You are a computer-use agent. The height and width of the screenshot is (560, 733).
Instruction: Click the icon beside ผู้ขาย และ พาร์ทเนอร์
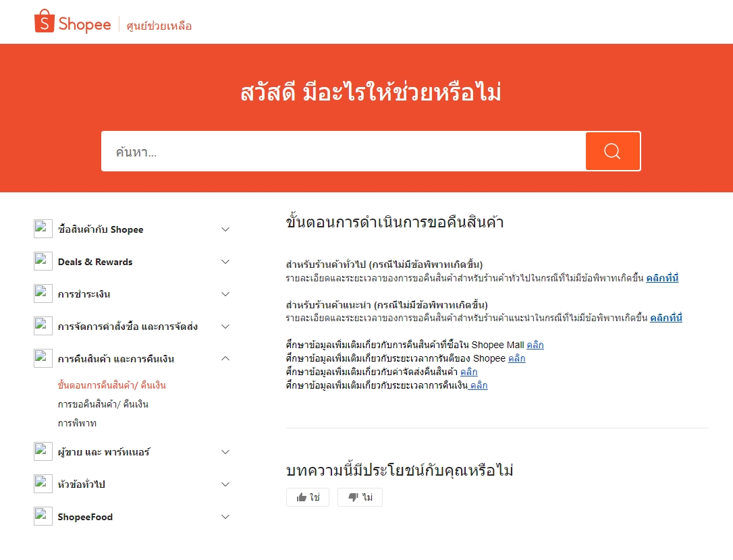[x=43, y=451]
